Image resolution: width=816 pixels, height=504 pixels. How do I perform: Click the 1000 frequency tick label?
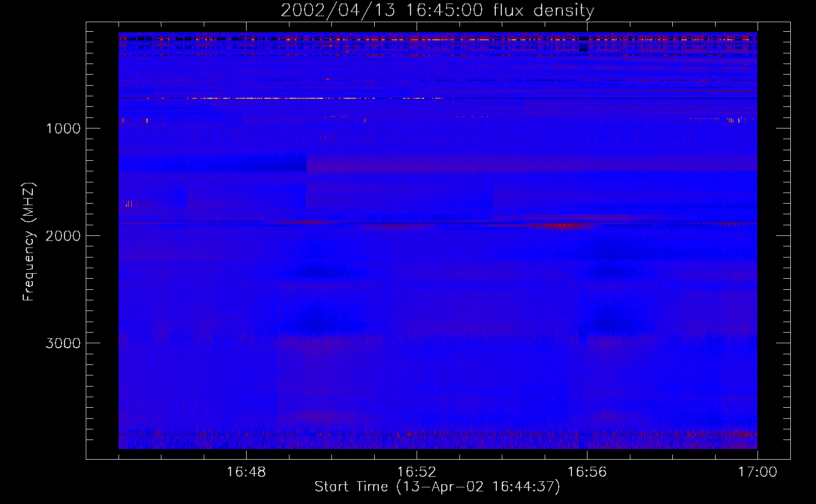pos(63,129)
